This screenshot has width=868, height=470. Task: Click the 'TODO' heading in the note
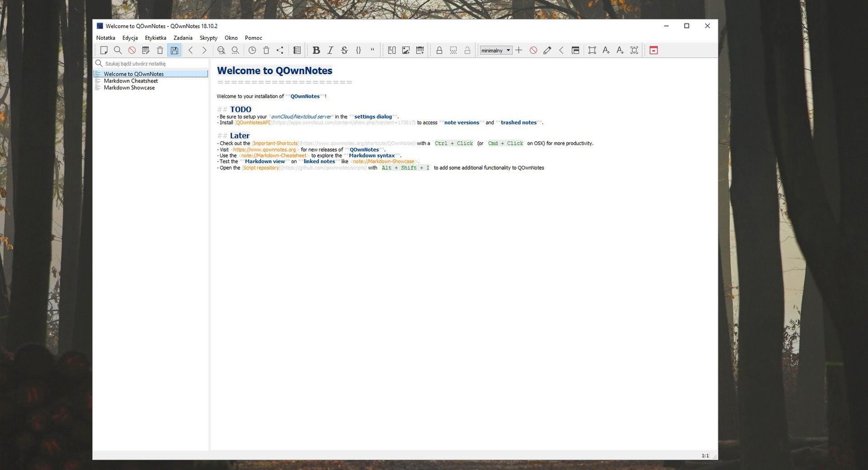(241, 109)
